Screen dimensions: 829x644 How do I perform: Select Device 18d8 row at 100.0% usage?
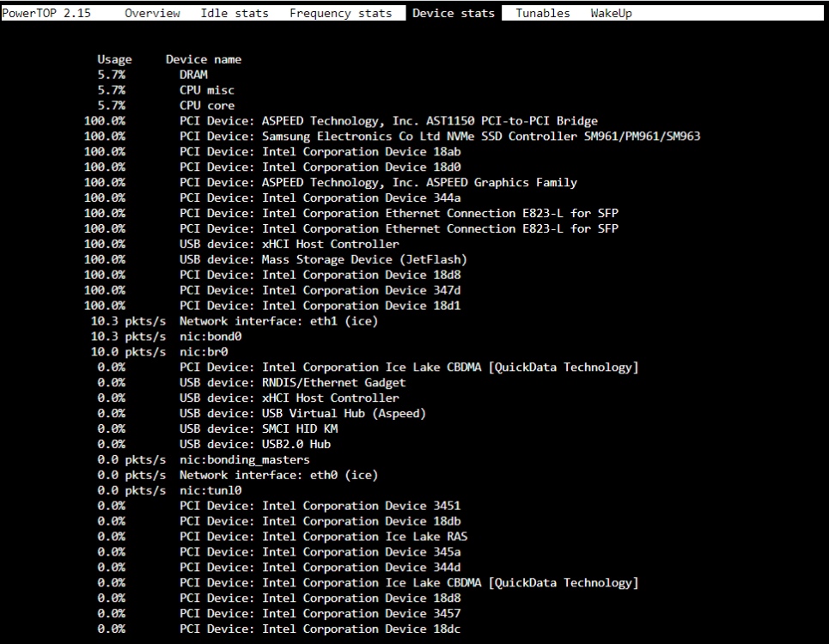click(x=272, y=275)
